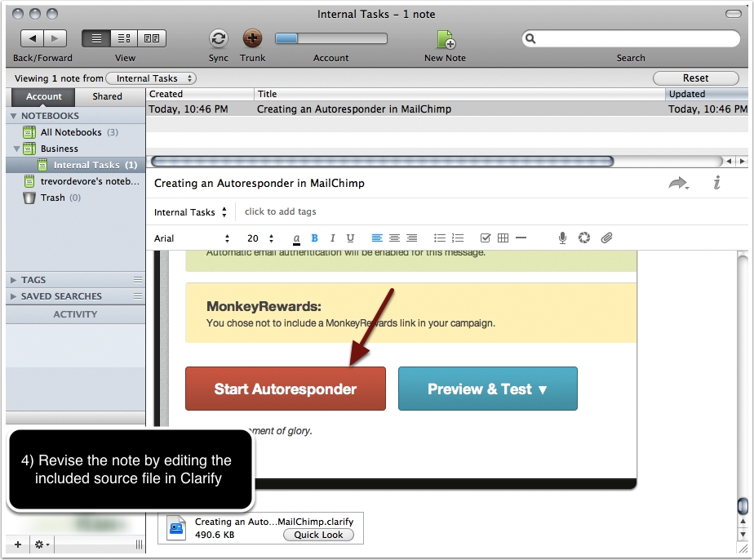This screenshot has height=560, width=754.
Task: Insert a horizontal rule
Action: (x=521, y=238)
